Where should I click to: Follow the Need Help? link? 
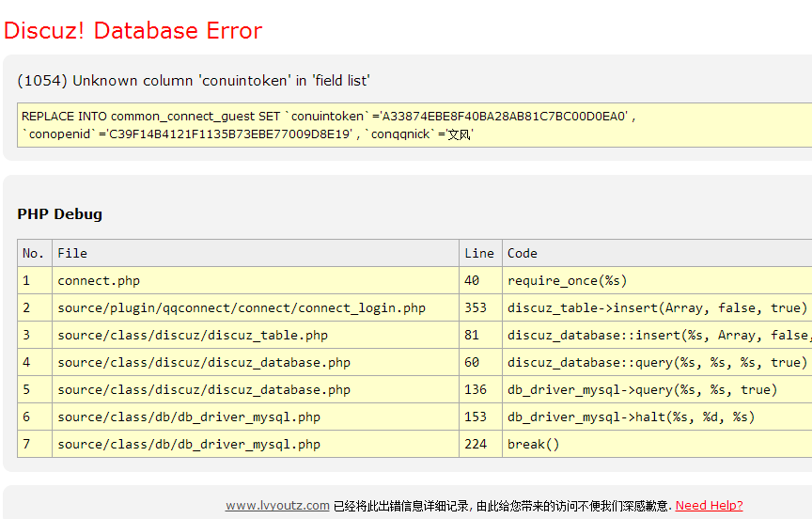pyautogui.click(x=709, y=506)
